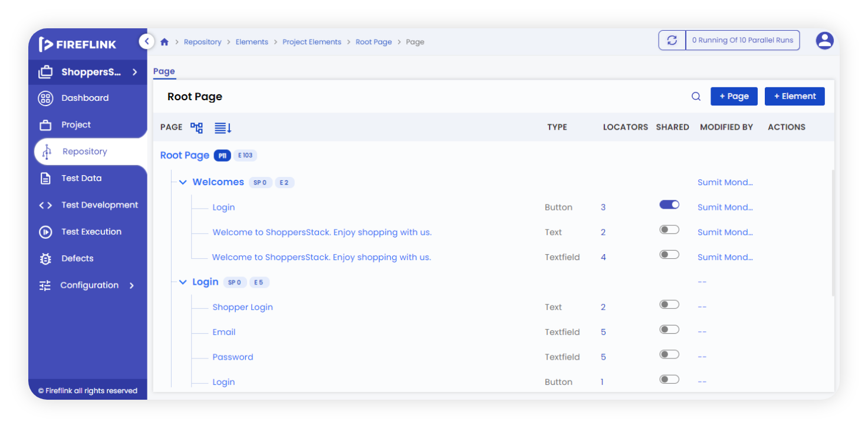This screenshot has width=868, height=428.
Task: Open the Root Page tree node
Action: point(185,156)
